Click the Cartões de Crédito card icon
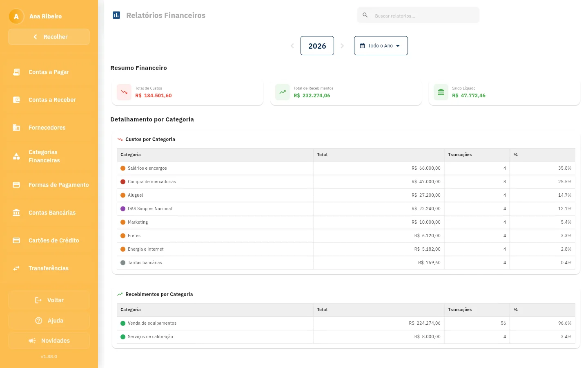The height and width of the screenshot is (368, 588). pos(16,240)
